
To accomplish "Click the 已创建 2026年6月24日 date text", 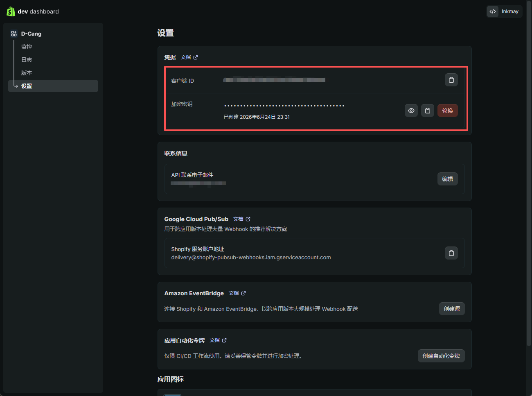I will (257, 117).
